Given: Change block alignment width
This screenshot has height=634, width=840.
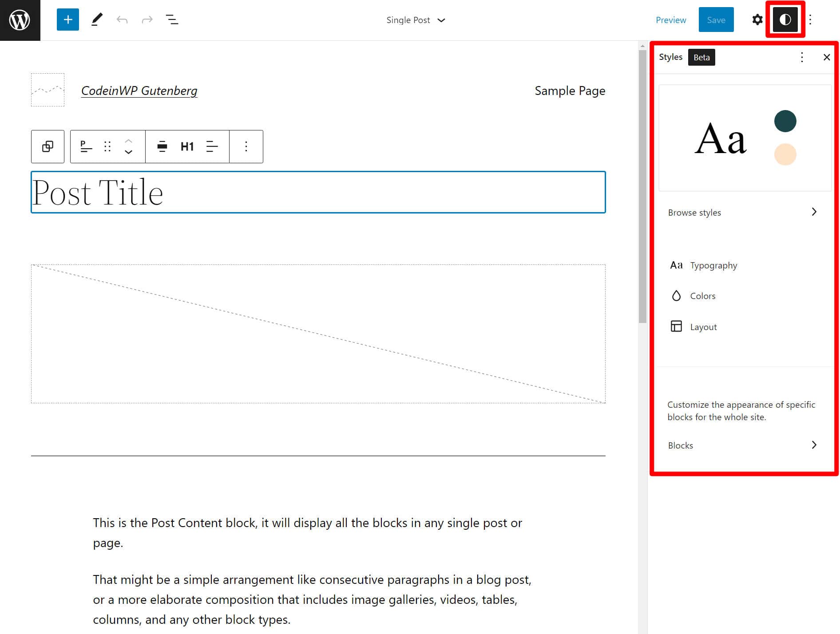Looking at the screenshot, I should click(162, 146).
